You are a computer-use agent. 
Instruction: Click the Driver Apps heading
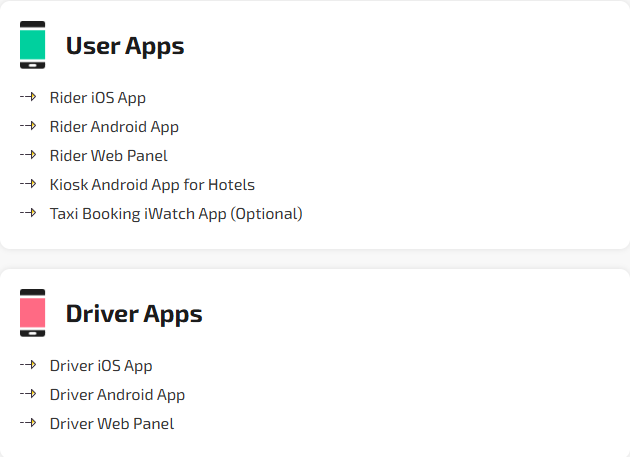click(x=134, y=314)
